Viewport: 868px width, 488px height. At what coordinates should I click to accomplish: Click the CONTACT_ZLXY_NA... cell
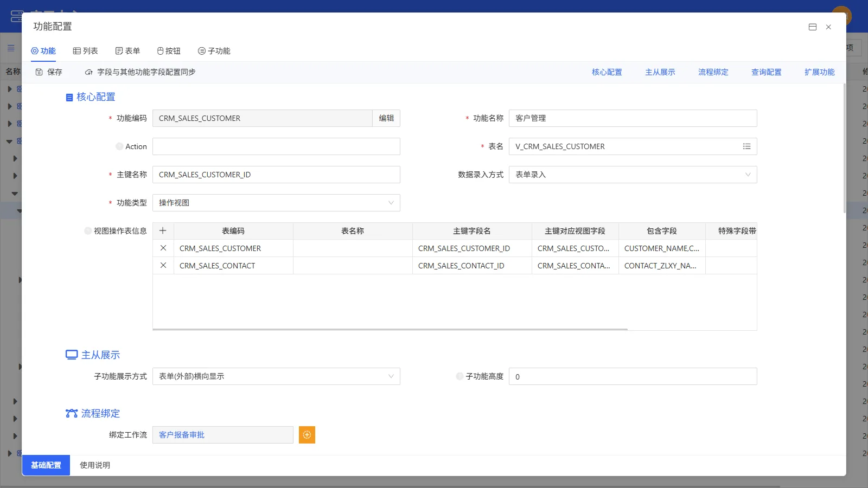[662, 266]
